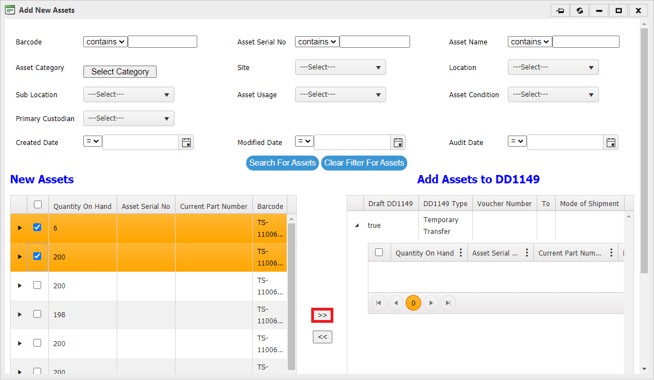Sort by Current Part Number column header
Viewport: 654px width, 380px height.
click(214, 206)
